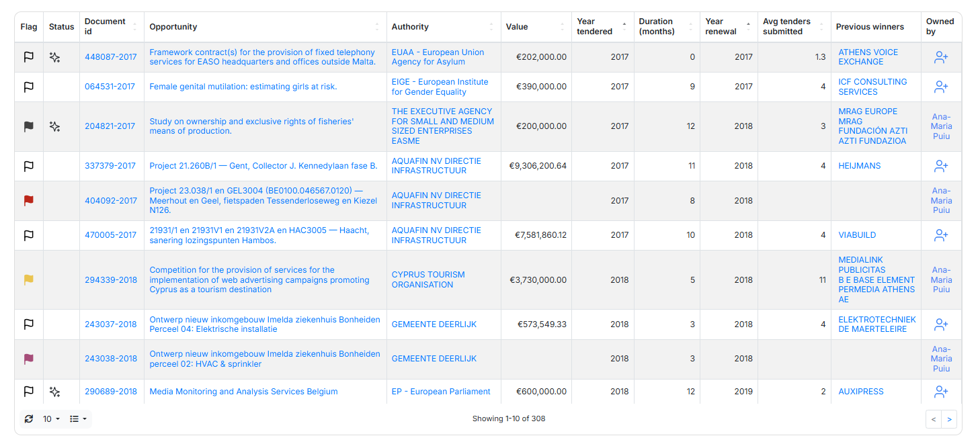Go to the next page
This screenshot has width=980, height=440.
pyautogui.click(x=949, y=419)
